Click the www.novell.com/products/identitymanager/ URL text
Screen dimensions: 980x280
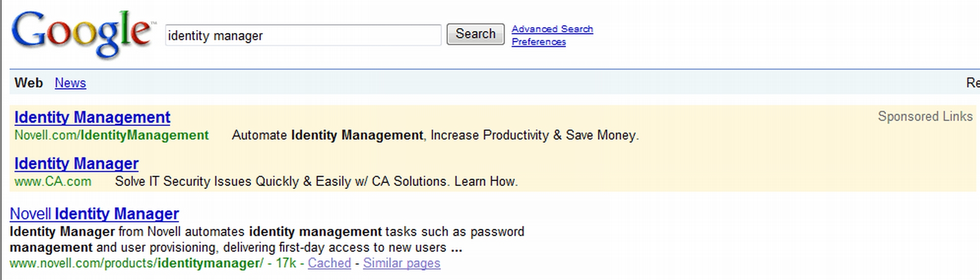click(136, 263)
